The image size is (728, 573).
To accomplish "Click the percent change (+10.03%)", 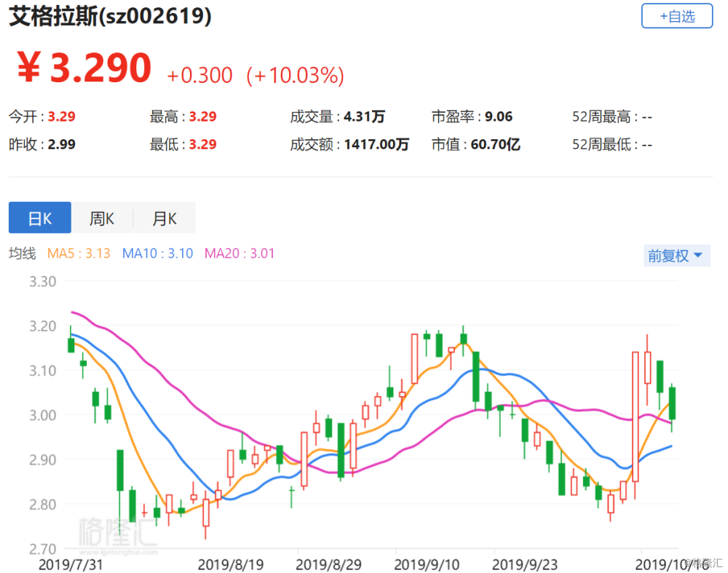I will click(x=295, y=75).
